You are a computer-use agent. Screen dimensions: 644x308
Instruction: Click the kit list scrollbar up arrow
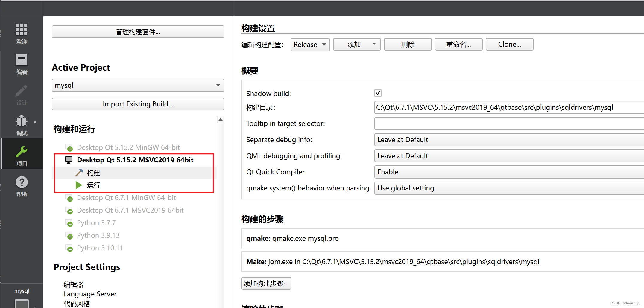pos(221,120)
